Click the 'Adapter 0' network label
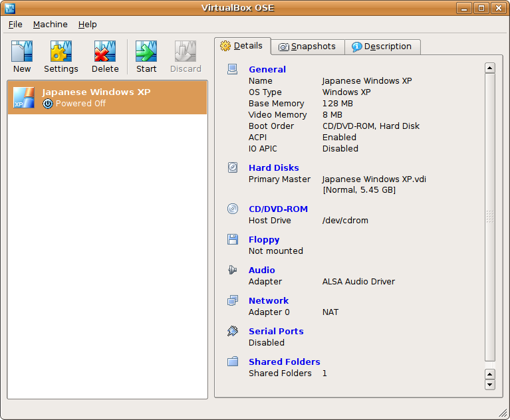Screen dimensions: 510x420 coord(269,312)
